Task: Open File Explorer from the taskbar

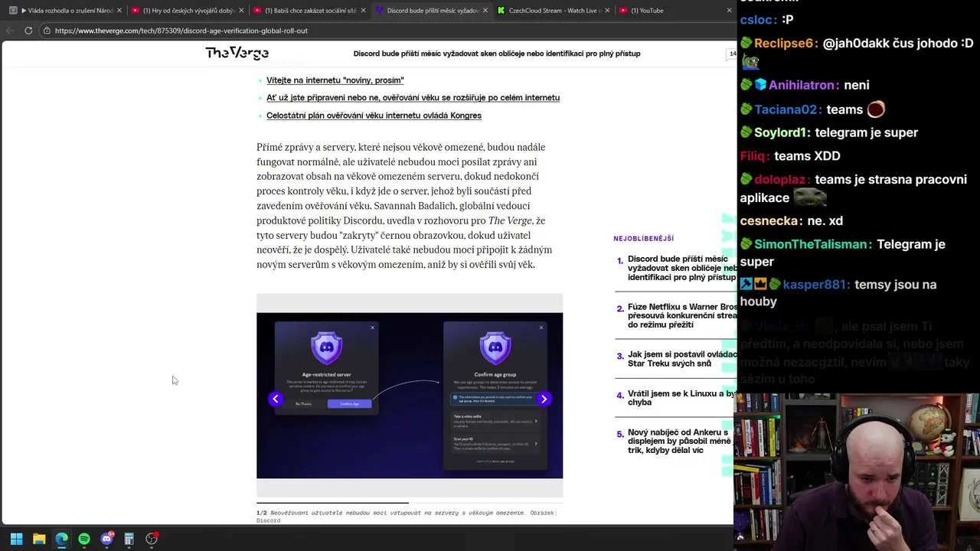Action: (39, 539)
